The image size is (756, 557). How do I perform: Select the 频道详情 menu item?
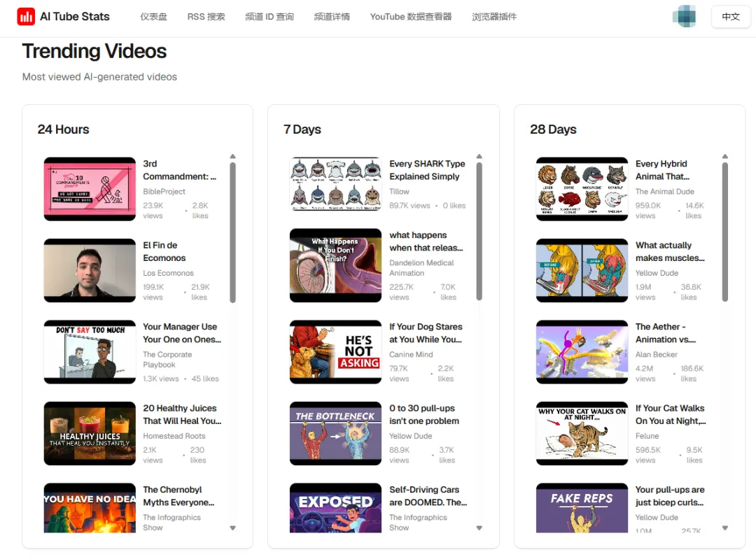(x=332, y=17)
